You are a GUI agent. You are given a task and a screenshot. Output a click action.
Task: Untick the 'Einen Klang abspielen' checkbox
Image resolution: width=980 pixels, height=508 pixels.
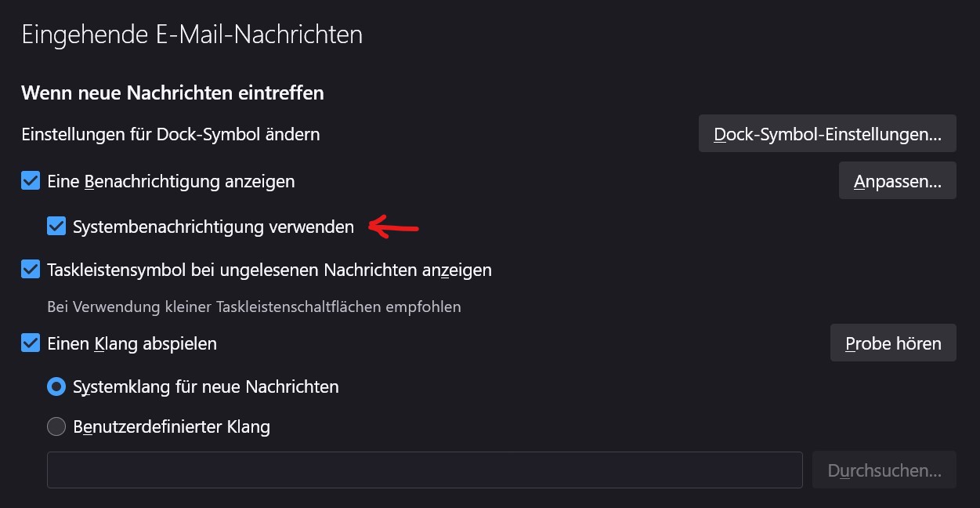[x=31, y=343]
